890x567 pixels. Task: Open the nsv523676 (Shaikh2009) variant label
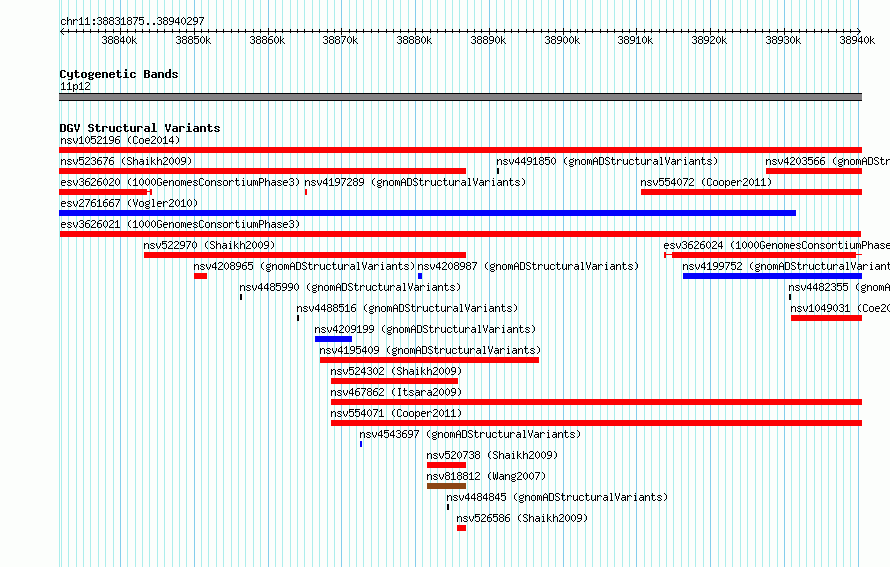pos(126,161)
